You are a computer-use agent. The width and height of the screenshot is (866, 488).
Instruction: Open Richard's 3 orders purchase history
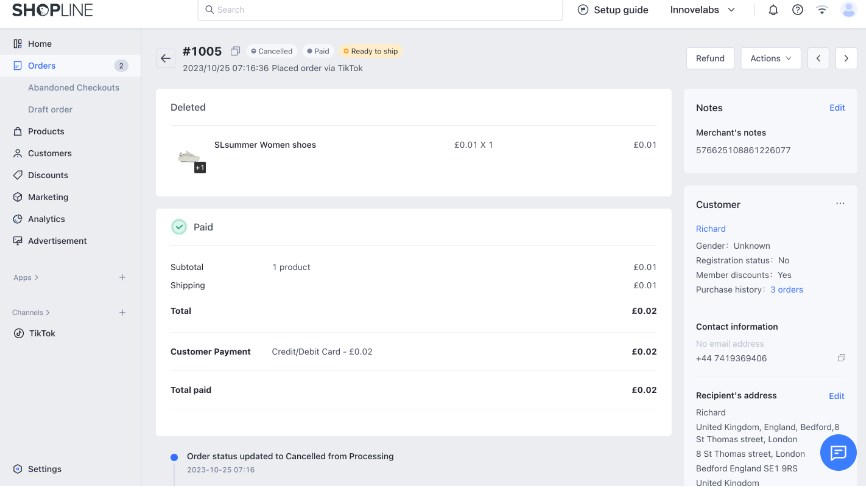pyautogui.click(x=786, y=290)
